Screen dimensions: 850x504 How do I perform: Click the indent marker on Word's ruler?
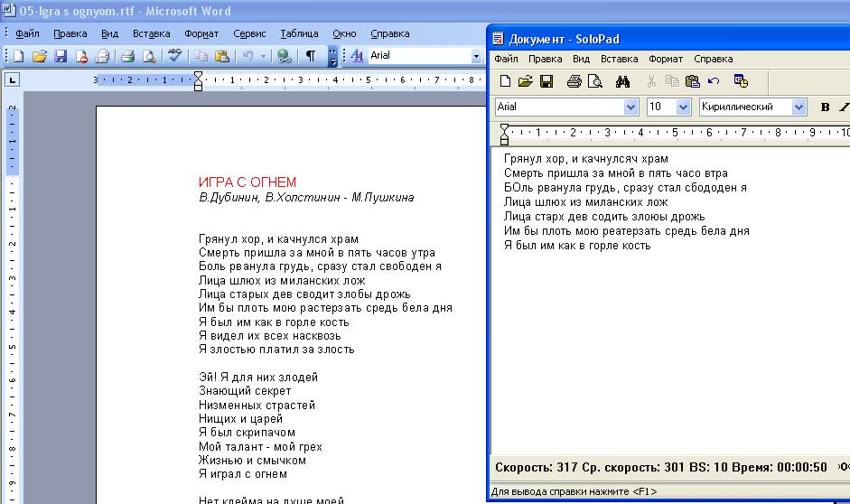coord(199,81)
